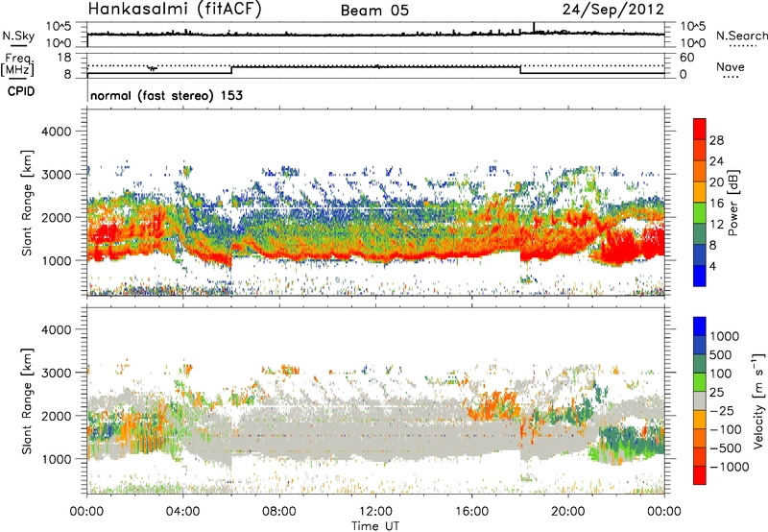768x532 pixels.
Task: Click the blue bottom swatch of Power colorbar
Action: [x=700, y=276]
